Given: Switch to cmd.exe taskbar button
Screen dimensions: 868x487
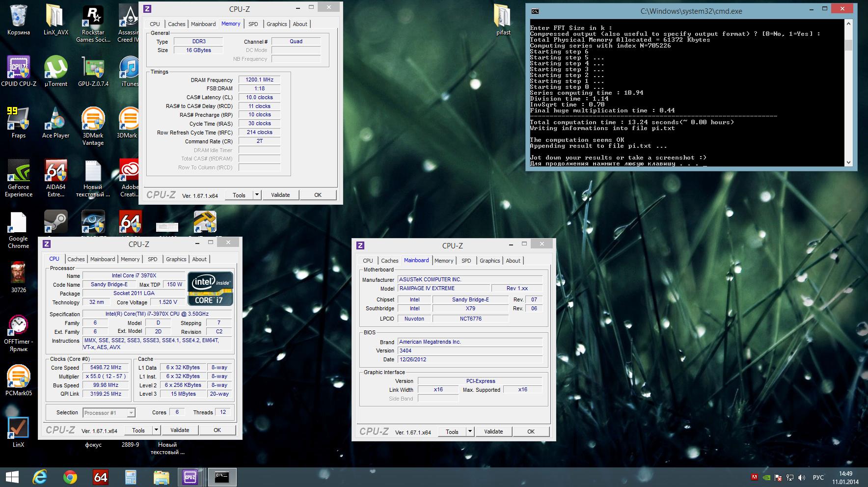Looking at the screenshot, I should pos(222,477).
